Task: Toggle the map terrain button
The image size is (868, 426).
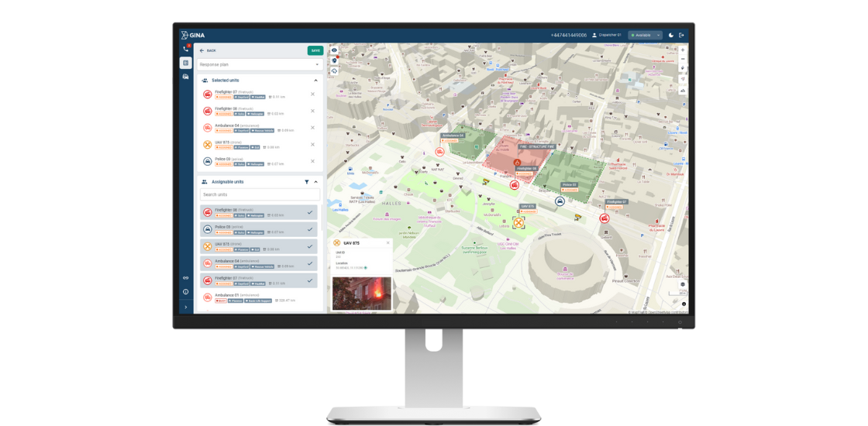Action: (683, 90)
